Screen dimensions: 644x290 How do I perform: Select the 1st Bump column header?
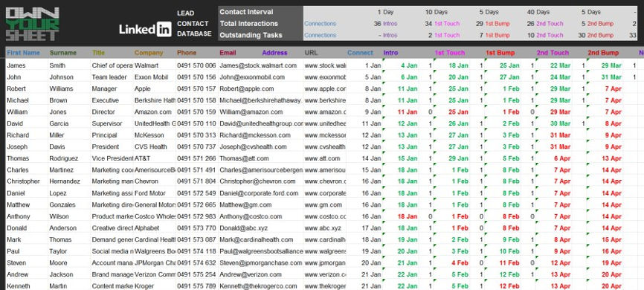(500, 53)
